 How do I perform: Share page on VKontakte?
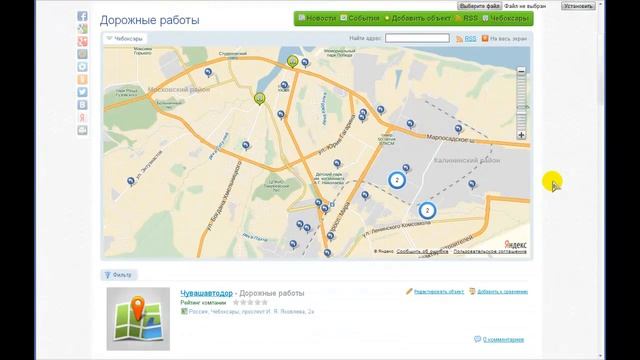(82, 105)
